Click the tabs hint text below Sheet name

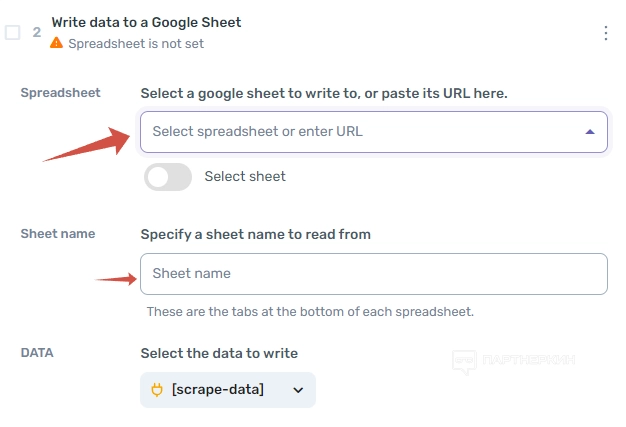click(310, 312)
